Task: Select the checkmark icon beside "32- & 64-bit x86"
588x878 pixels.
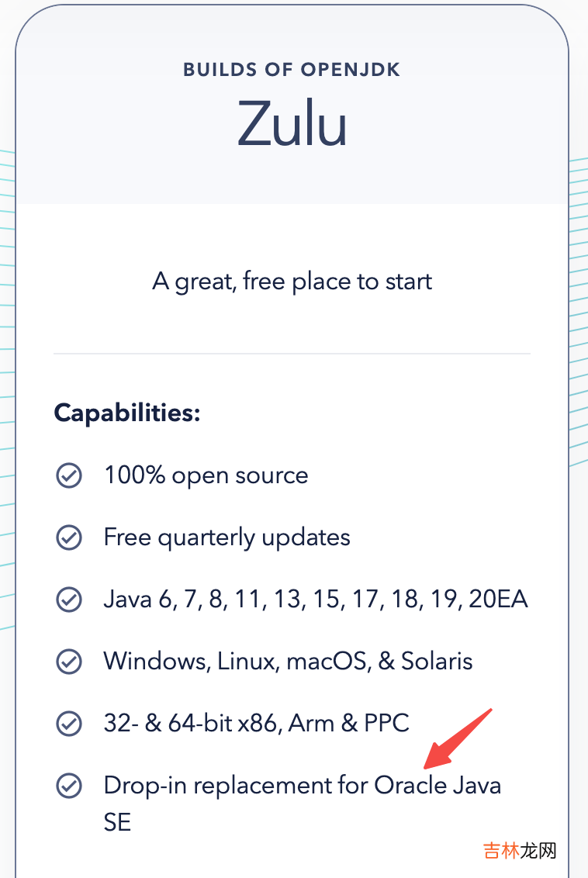Action: [x=69, y=724]
